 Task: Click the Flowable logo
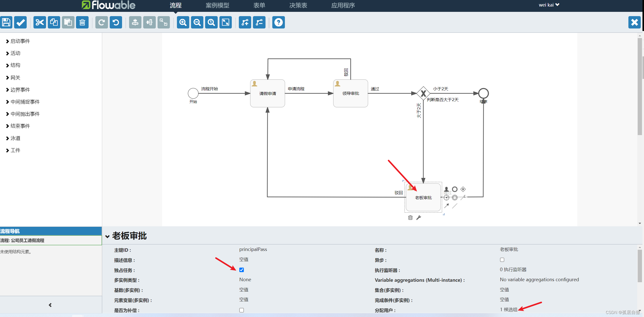pyautogui.click(x=108, y=5)
